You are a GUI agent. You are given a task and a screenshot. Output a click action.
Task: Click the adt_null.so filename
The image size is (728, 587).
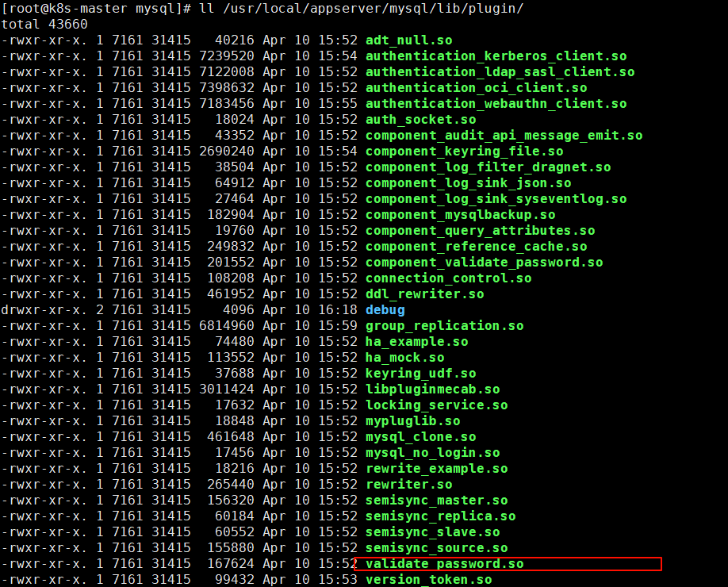point(408,40)
